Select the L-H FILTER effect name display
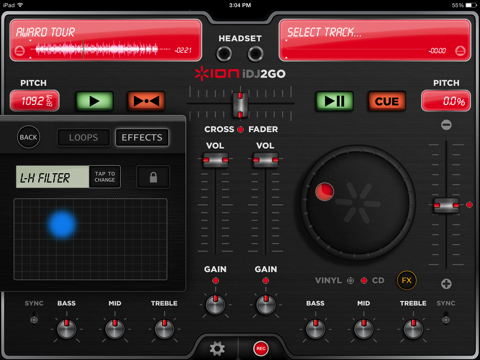This screenshot has width=480, height=360. pyautogui.click(x=52, y=177)
